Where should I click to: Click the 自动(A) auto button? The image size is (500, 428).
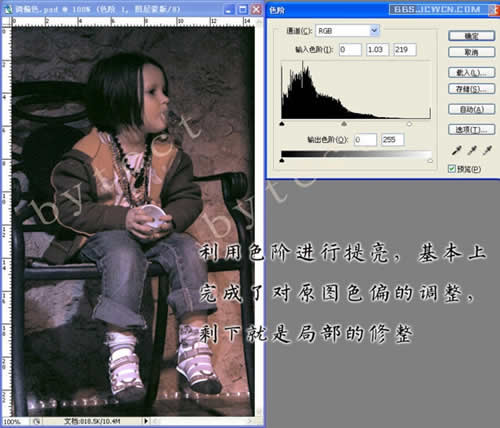(x=471, y=109)
